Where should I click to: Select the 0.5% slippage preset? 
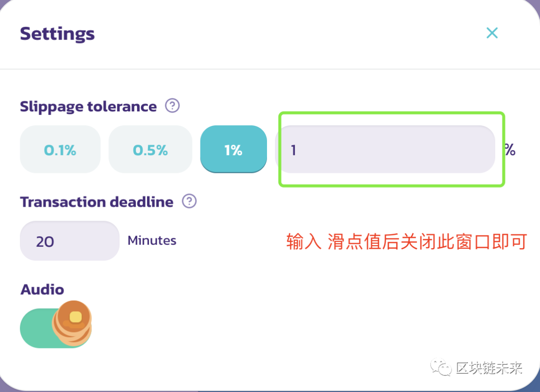tap(150, 149)
